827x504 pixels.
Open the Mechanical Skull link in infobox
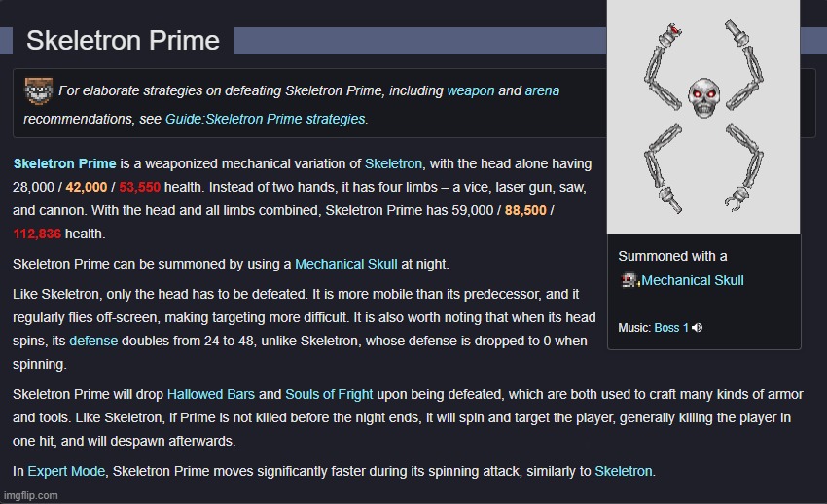[x=692, y=280]
